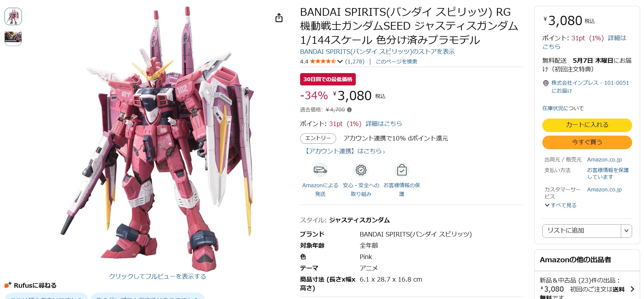Click the Amazon delivery truck icon
The height and width of the screenshot is (299, 644).
tap(320, 170)
